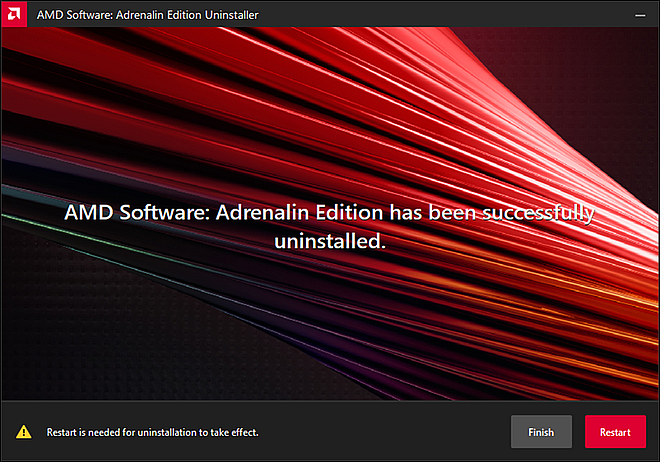
Task: Click the word "uninstalled." in the message
Action: point(329,241)
